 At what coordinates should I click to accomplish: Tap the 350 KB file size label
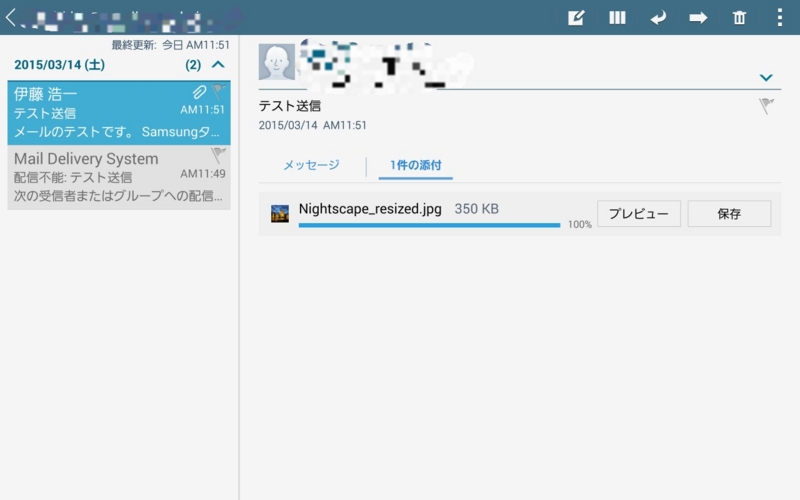point(477,209)
